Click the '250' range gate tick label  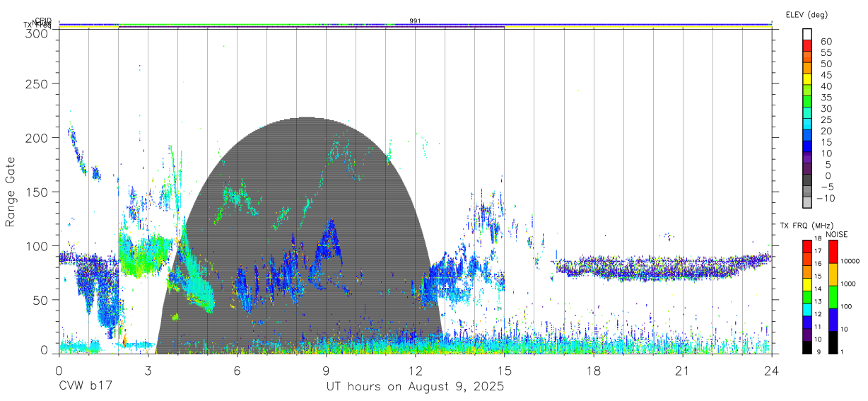37,84
